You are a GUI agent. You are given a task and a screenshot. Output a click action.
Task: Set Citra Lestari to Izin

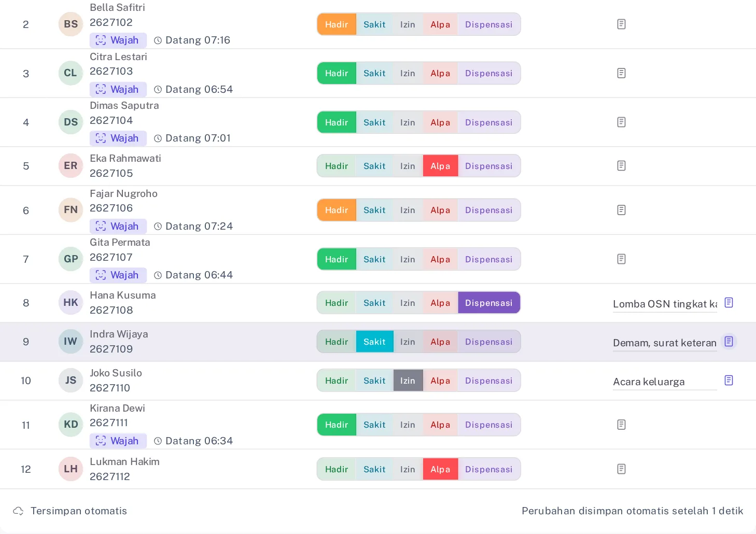[408, 73]
